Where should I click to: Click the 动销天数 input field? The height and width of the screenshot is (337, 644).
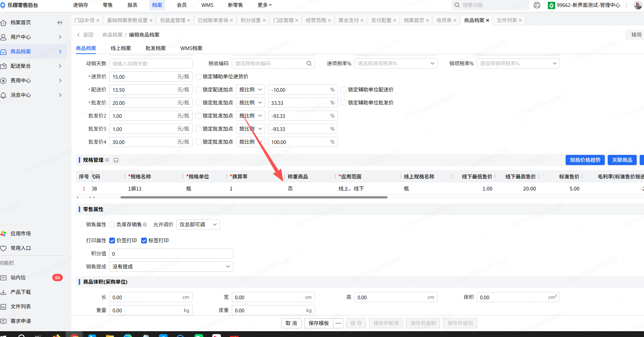click(151, 63)
